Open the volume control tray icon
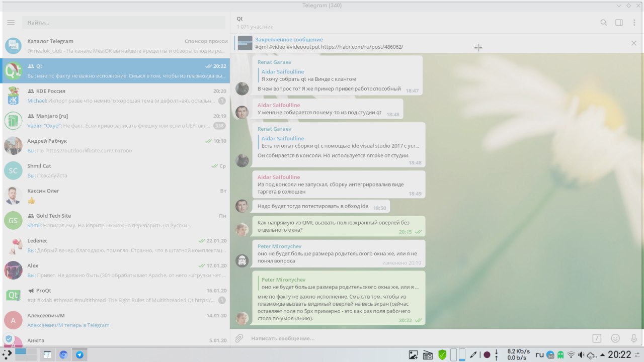This screenshot has width=644, height=362. (581, 354)
